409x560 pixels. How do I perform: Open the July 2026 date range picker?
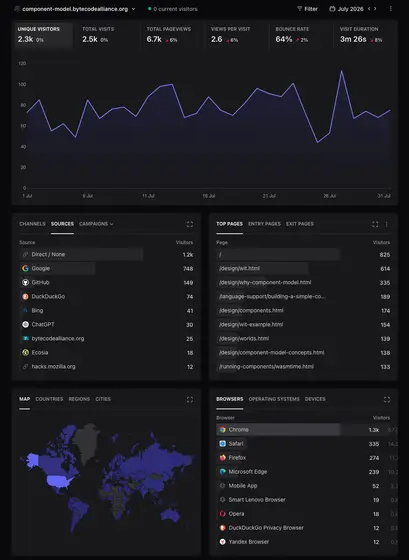pyautogui.click(x=346, y=9)
